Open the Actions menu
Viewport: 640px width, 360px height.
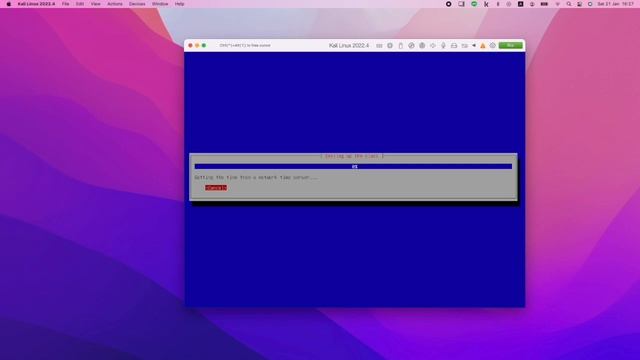[115, 4]
